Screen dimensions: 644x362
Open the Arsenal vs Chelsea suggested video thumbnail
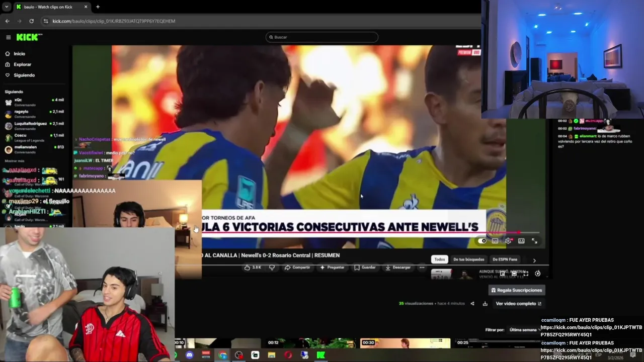point(453,274)
